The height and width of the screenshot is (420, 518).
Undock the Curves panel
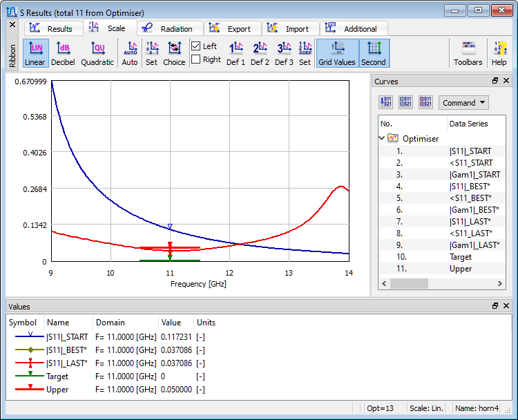tap(495, 81)
